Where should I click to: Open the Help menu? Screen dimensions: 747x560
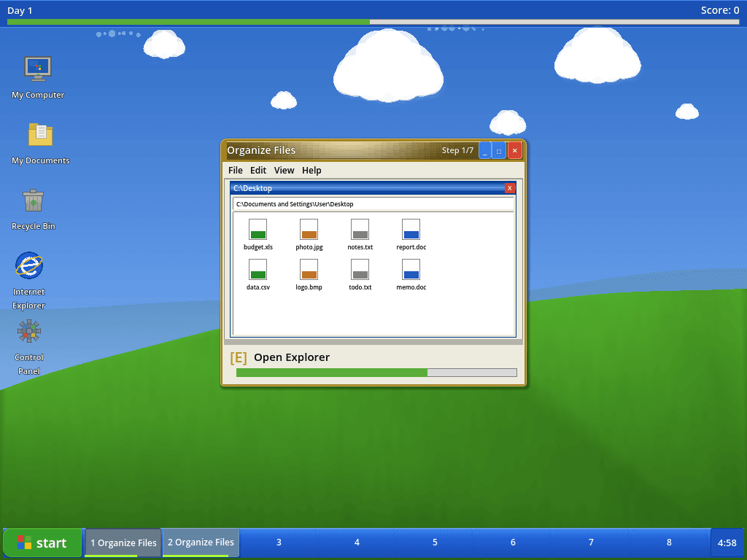tap(311, 170)
